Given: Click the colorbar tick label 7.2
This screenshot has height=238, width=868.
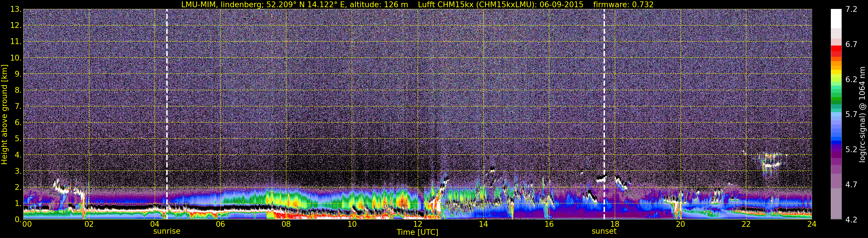Looking at the screenshot, I should point(851,10).
